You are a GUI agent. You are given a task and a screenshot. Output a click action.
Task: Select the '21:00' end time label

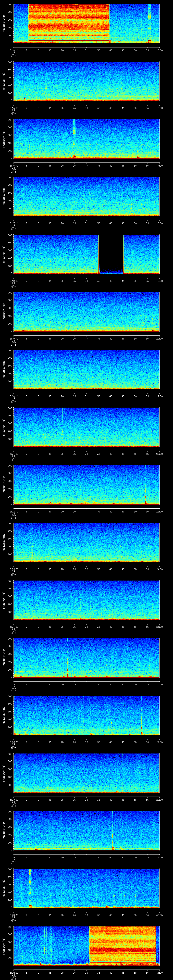pos(160,396)
